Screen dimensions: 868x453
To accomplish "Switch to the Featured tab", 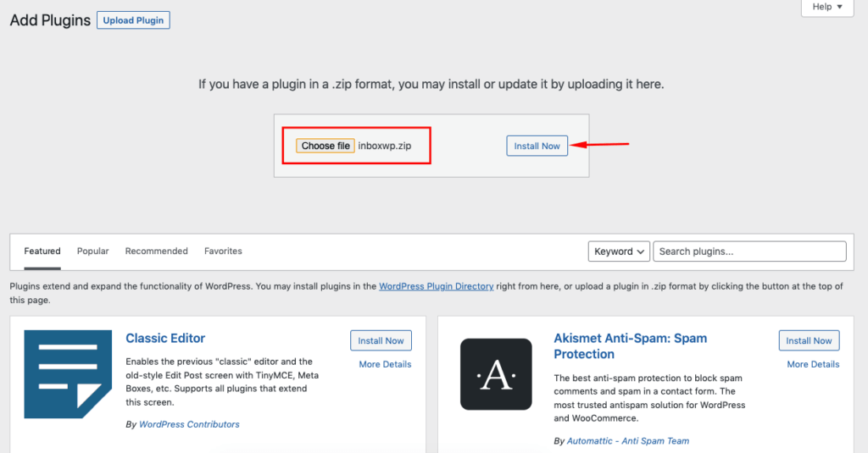I will point(42,251).
